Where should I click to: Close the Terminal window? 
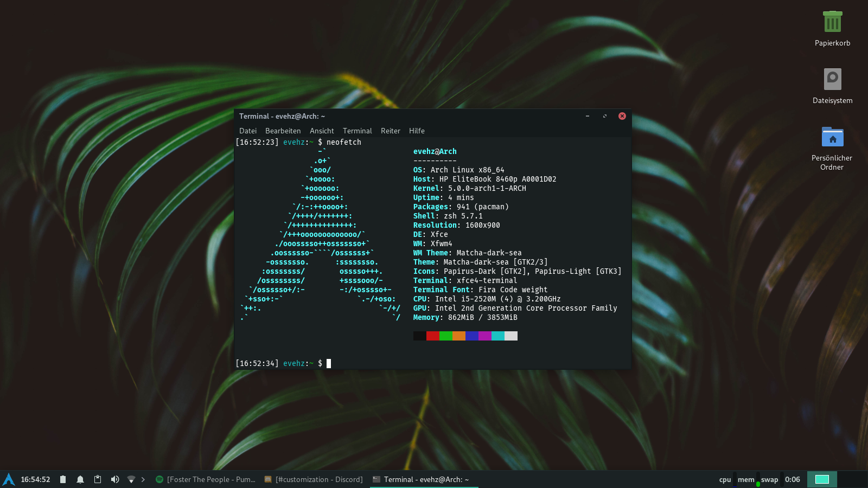click(622, 116)
